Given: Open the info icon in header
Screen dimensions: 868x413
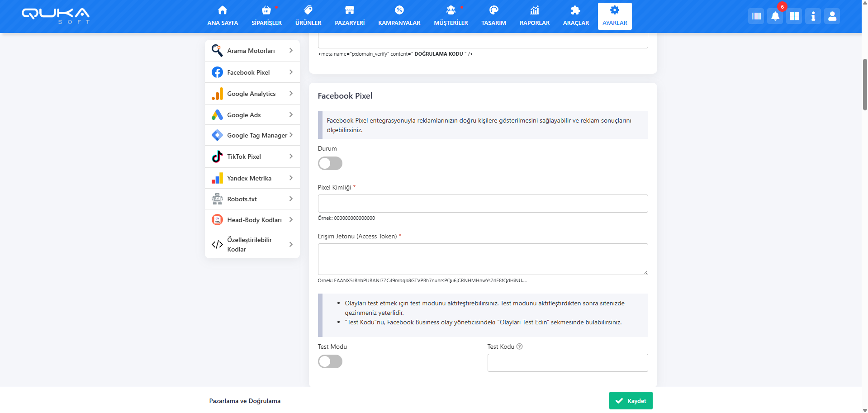Looking at the screenshot, I should 813,16.
